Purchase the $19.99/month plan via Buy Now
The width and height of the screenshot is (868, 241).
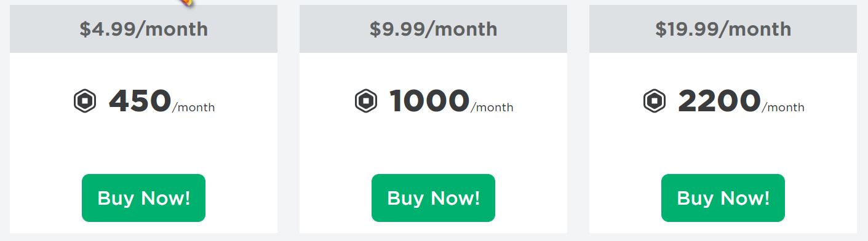coord(723,198)
